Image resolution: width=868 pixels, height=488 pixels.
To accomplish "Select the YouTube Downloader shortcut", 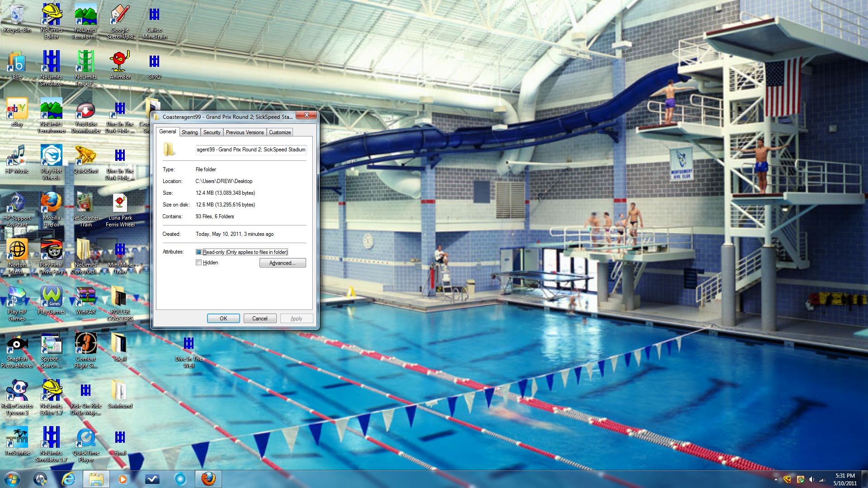I will pyautogui.click(x=85, y=115).
